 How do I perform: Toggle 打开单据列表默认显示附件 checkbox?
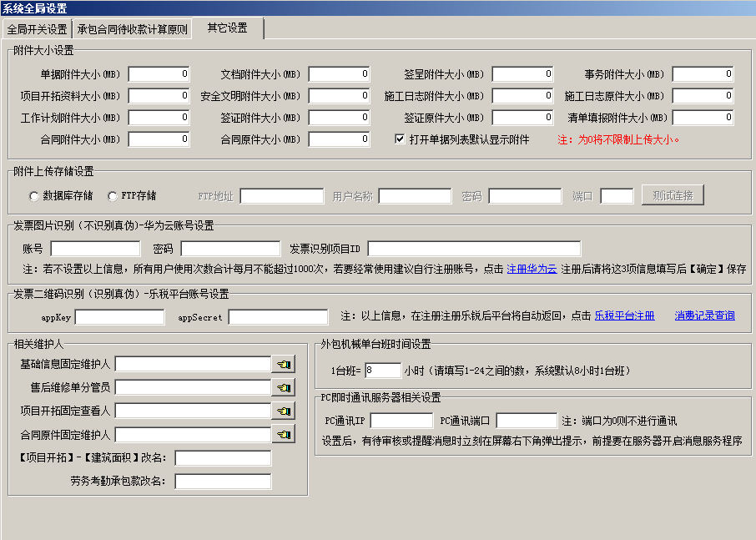[400, 139]
